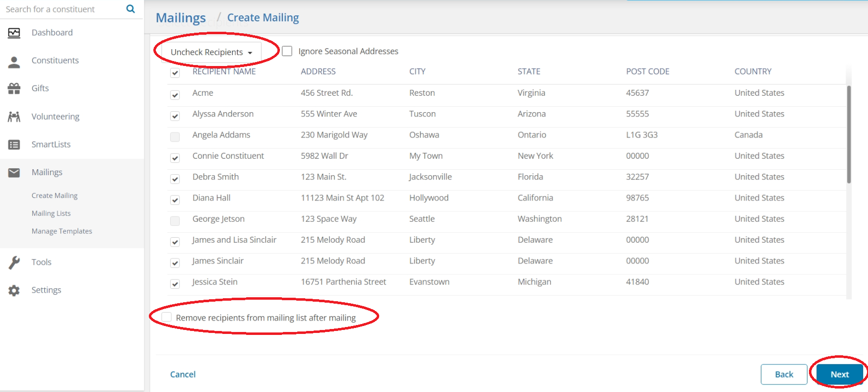The height and width of the screenshot is (392, 868).
Task: Click the Tuscon city cell
Action: pyautogui.click(x=422, y=114)
